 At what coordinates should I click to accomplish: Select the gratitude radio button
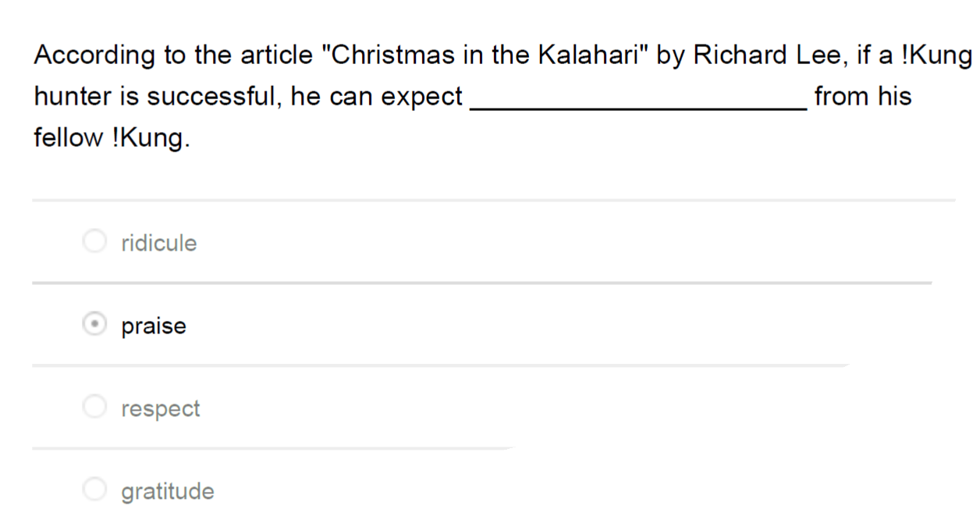tap(94, 490)
